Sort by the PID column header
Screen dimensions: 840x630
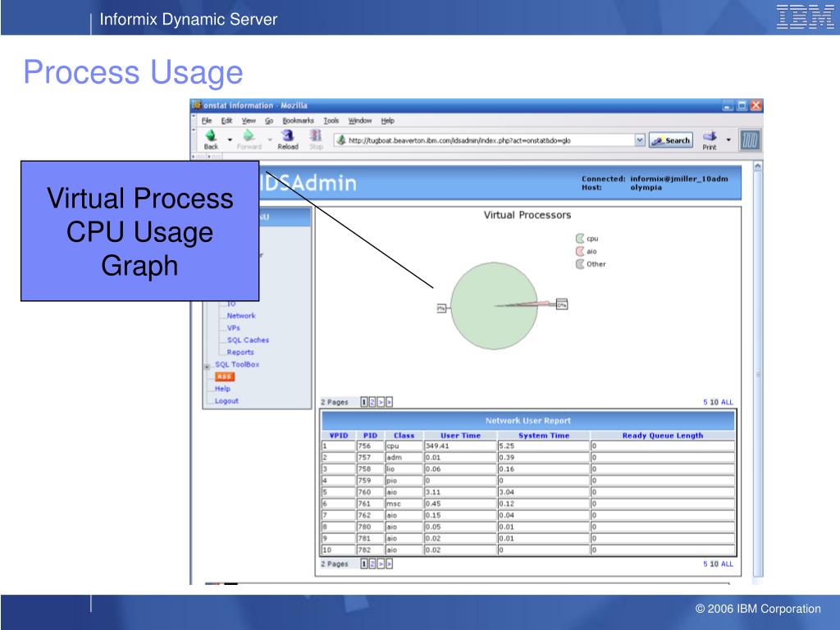(370, 436)
